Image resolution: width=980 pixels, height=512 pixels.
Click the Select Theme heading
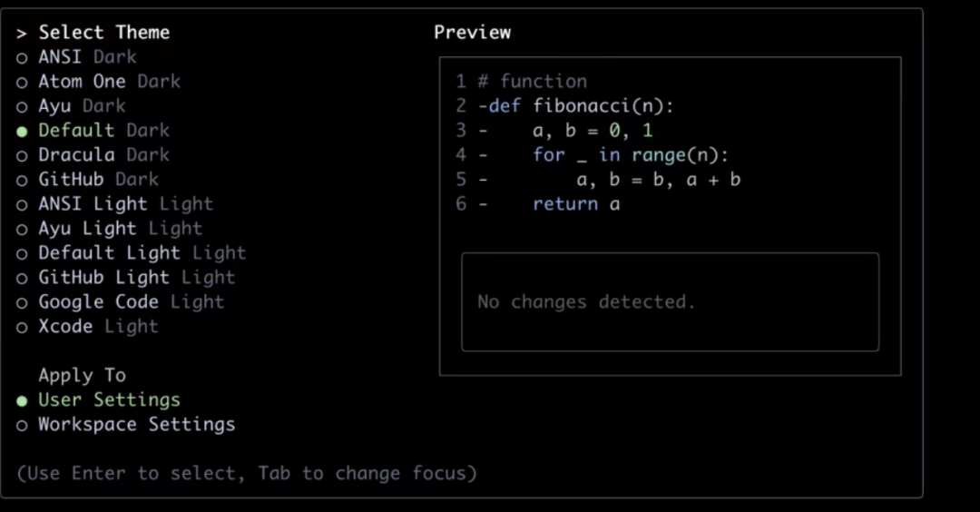pos(103,33)
